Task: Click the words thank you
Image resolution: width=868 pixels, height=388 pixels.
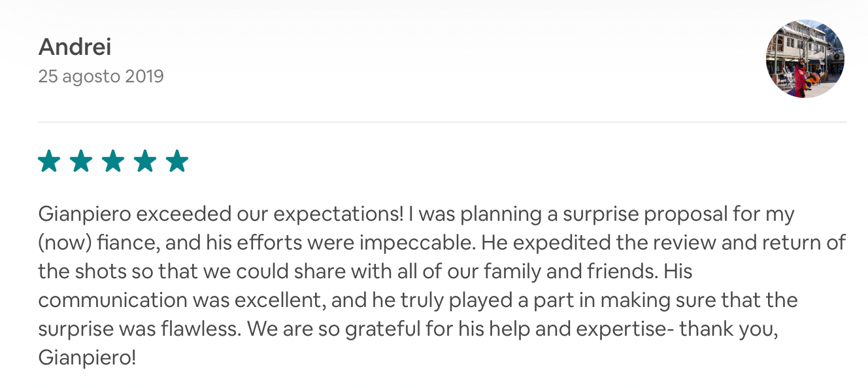Action: click(726, 329)
